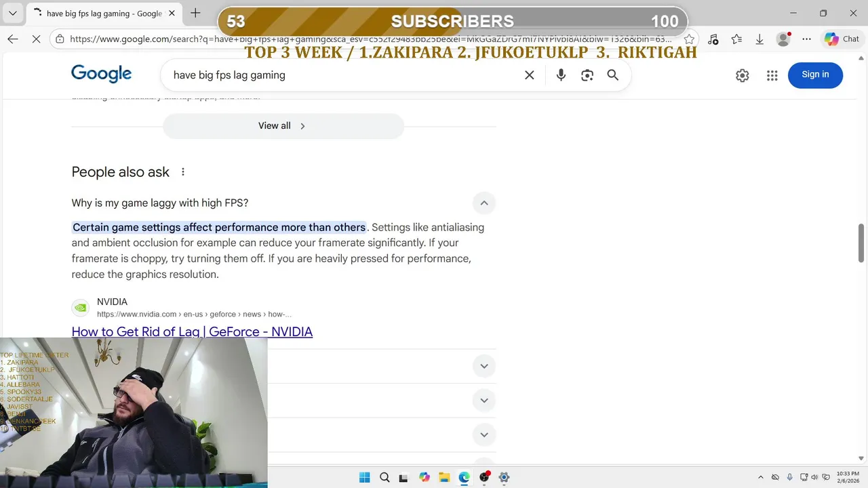This screenshot has height=488, width=868.
Task: Clear the search query with X
Action: (x=530, y=75)
